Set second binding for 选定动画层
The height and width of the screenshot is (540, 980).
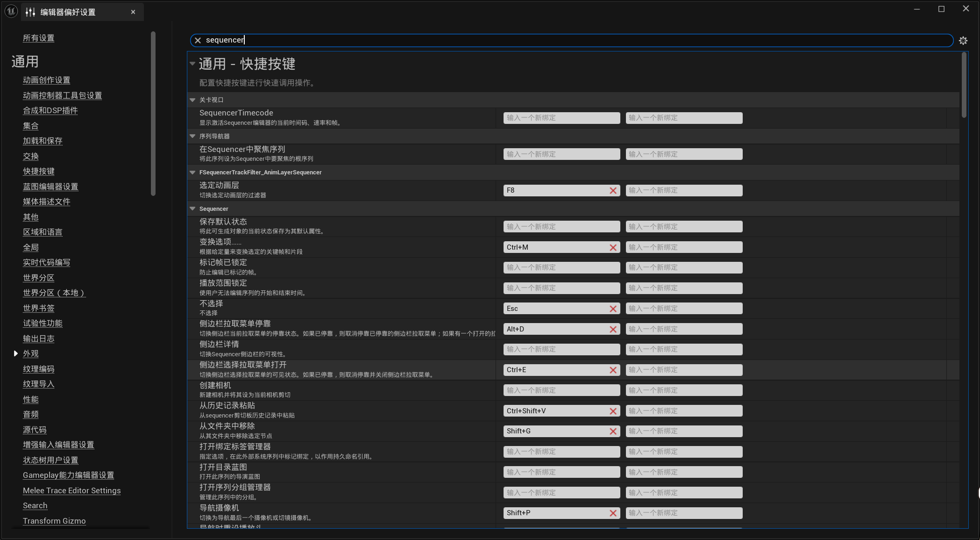[x=684, y=190]
